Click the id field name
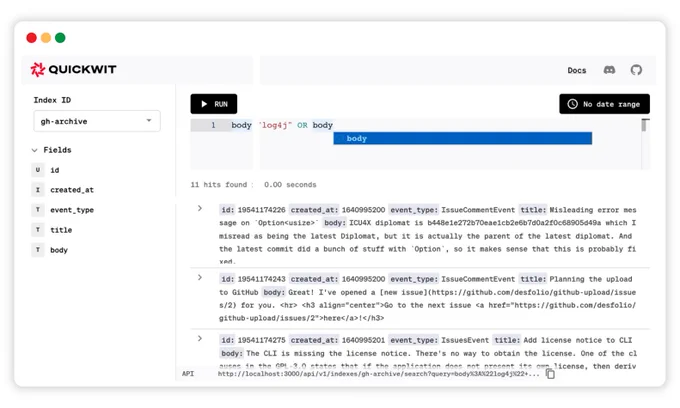 click(55, 170)
